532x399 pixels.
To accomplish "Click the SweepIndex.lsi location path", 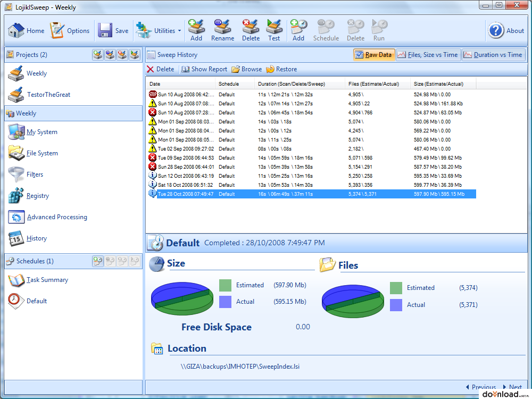I will coord(240,367).
